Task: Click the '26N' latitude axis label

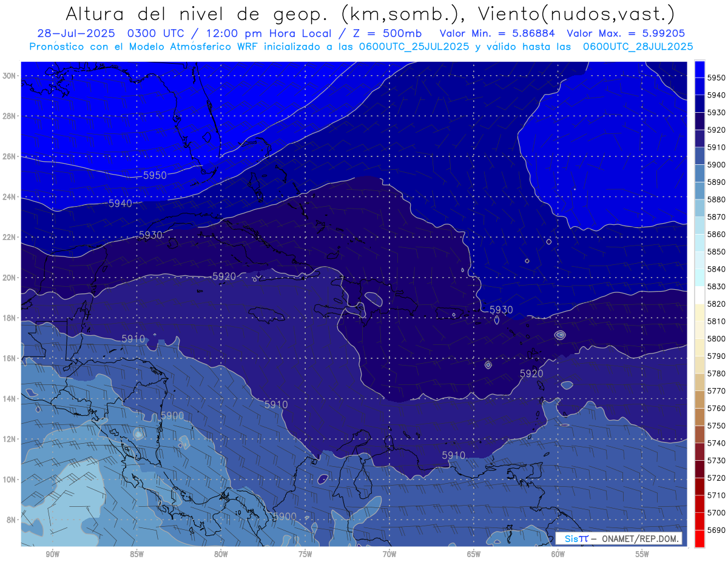Action: coord(9,156)
